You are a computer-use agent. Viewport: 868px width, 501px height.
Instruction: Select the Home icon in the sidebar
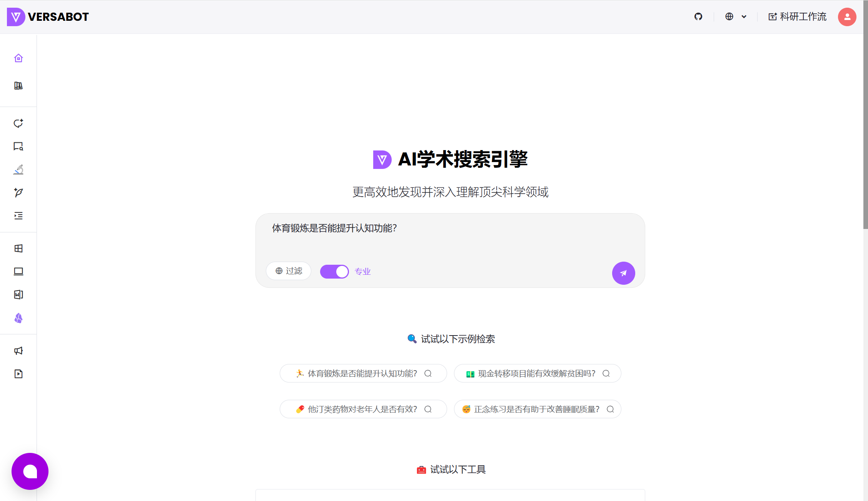(x=18, y=58)
